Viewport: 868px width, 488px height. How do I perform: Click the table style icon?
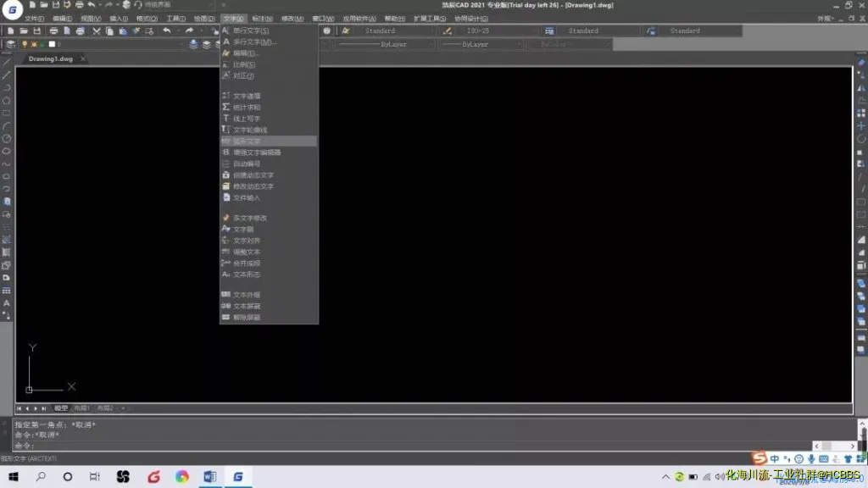(549, 31)
